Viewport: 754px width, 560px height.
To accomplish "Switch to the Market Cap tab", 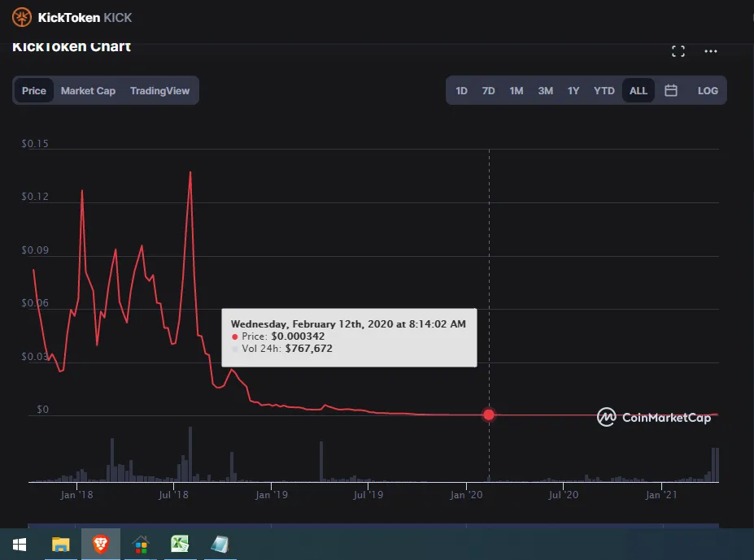I will pyautogui.click(x=88, y=90).
